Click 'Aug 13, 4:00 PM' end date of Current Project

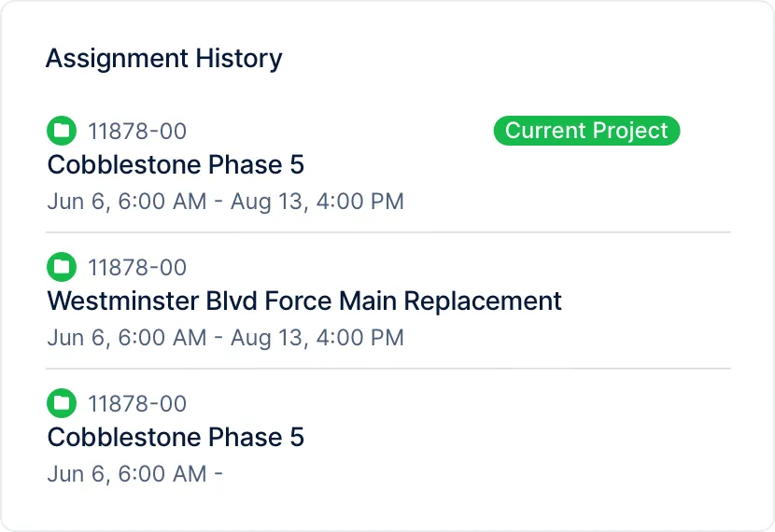coord(317,201)
